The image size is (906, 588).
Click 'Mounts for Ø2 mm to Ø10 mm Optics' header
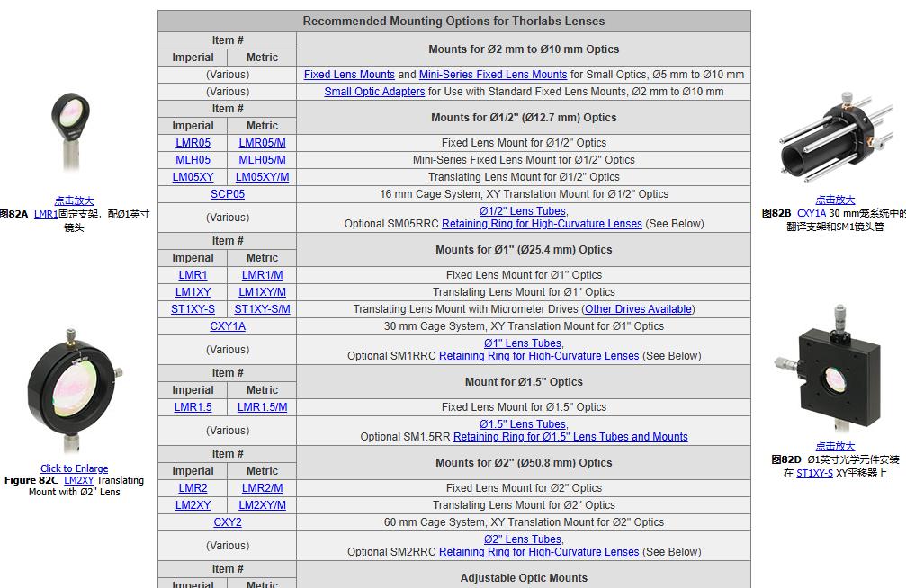pos(524,49)
